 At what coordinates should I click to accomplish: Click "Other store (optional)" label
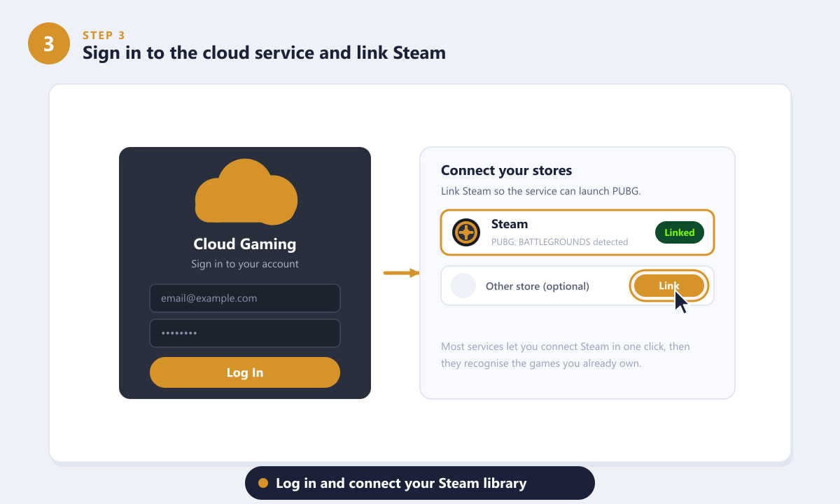click(x=538, y=286)
